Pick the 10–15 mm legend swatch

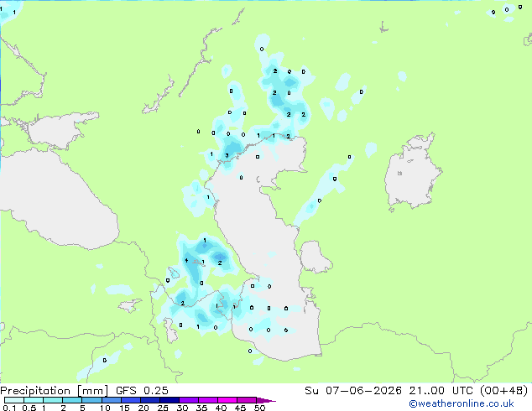tap(111, 400)
